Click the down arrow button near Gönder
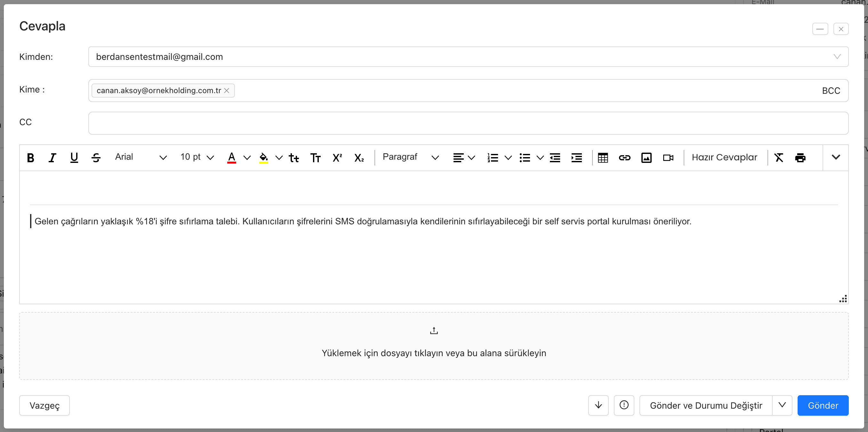The image size is (868, 432). coord(599,405)
